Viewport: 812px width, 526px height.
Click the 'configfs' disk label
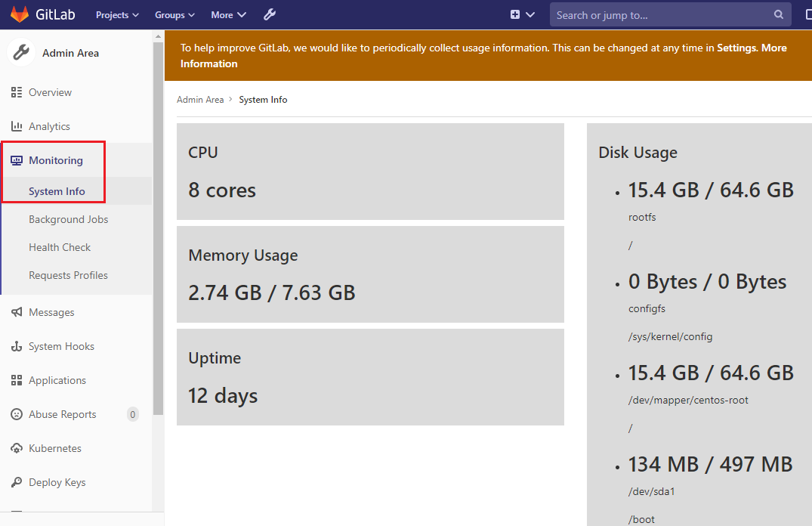pyautogui.click(x=647, y=309)
